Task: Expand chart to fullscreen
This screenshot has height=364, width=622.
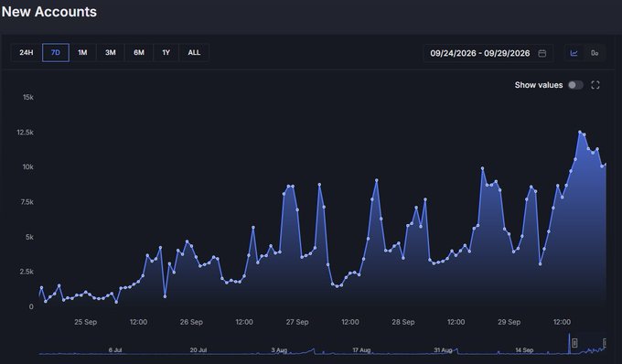Action: tap(595, 85)
